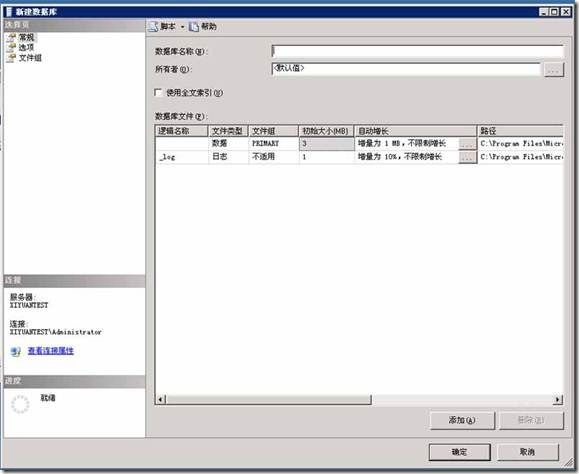Click the 不适用 filegroup cell

pos(273,157)
